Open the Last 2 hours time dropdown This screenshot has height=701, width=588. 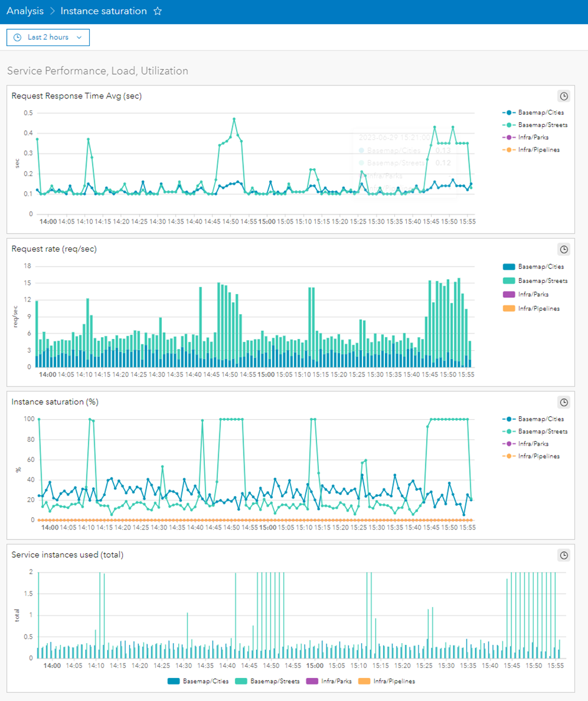48,37
